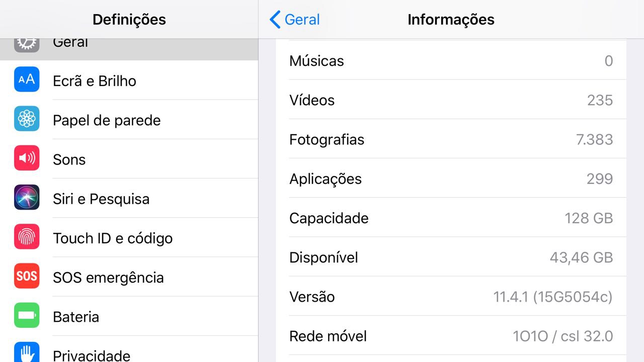Select the Sons speaker icon
The width and height of the screenshot is (644, 362).
tap(27, 159)
